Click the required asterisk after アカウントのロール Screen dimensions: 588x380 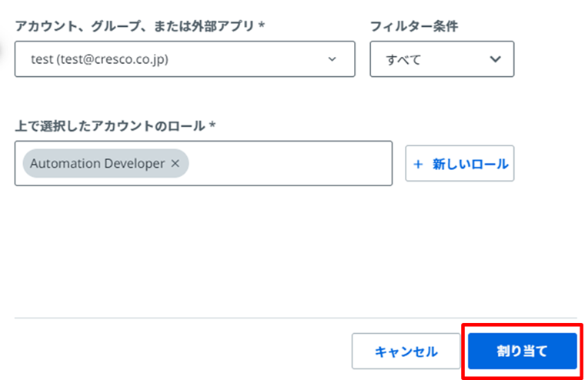pyautogui.click(x=212, y=125)
